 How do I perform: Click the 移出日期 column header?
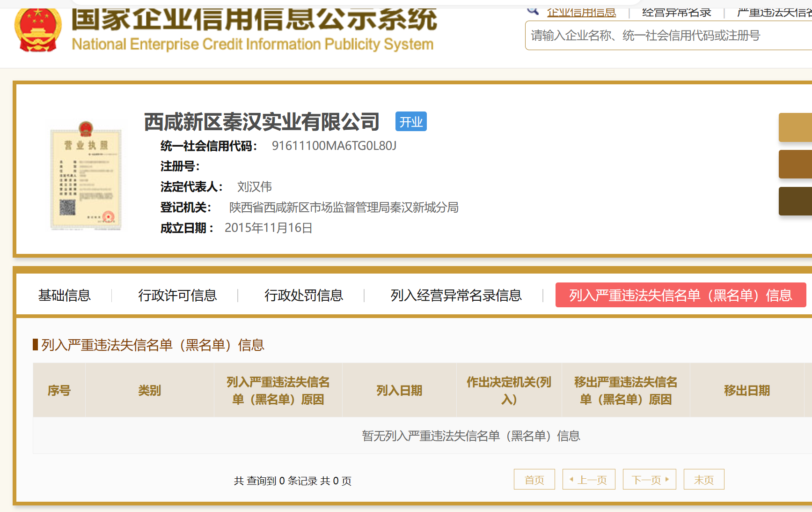click(x=746, y=390)
